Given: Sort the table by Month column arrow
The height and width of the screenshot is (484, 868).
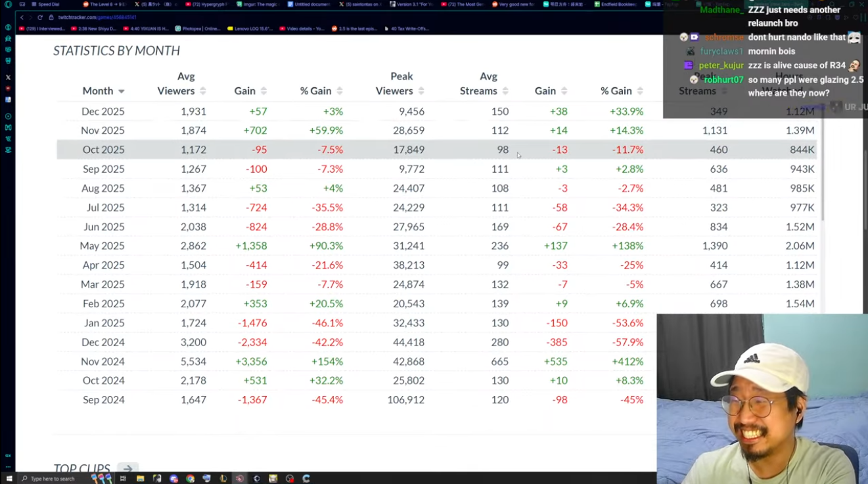Looking at the screenshot, I should pos(121,91).
